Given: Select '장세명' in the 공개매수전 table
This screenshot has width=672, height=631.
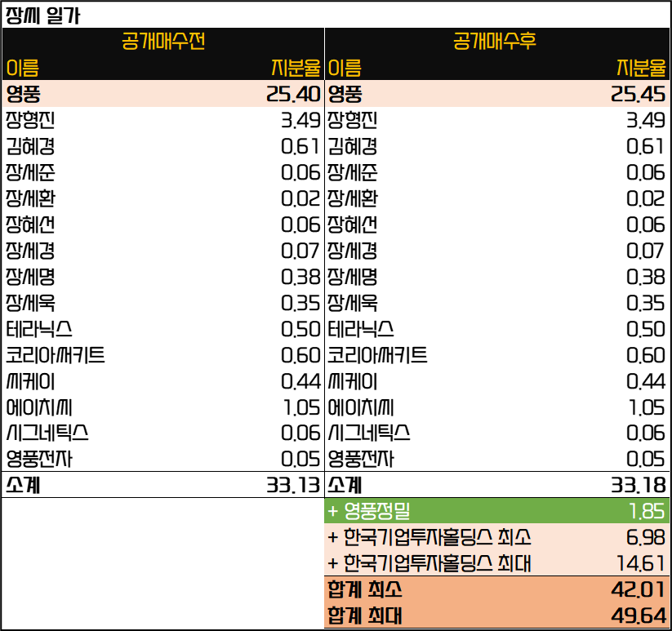Looking at the screenshot, I should click(30, 277).
